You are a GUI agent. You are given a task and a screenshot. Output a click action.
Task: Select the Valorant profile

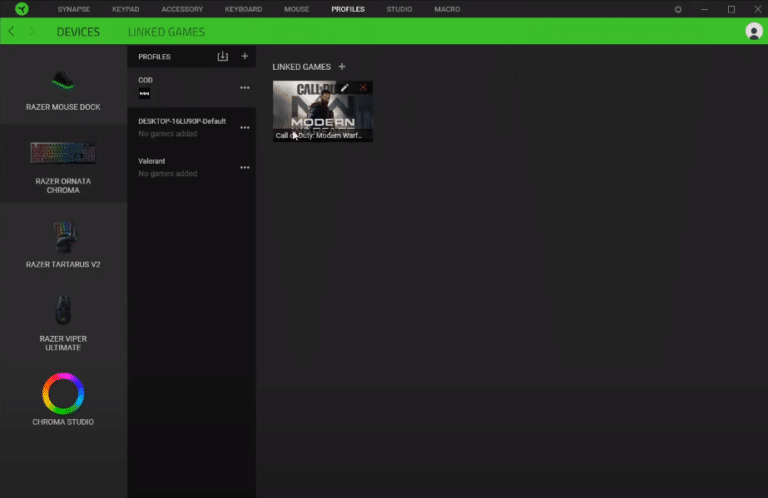coord(192,167)
